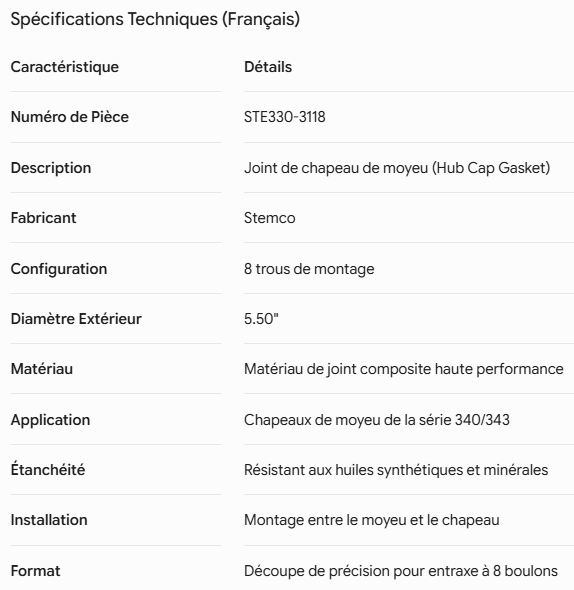The width and height of the screenshot is (574, 590).
Task: Select the 5.50" diameter value
Action: pyautogui.click(x=261, y=319)
